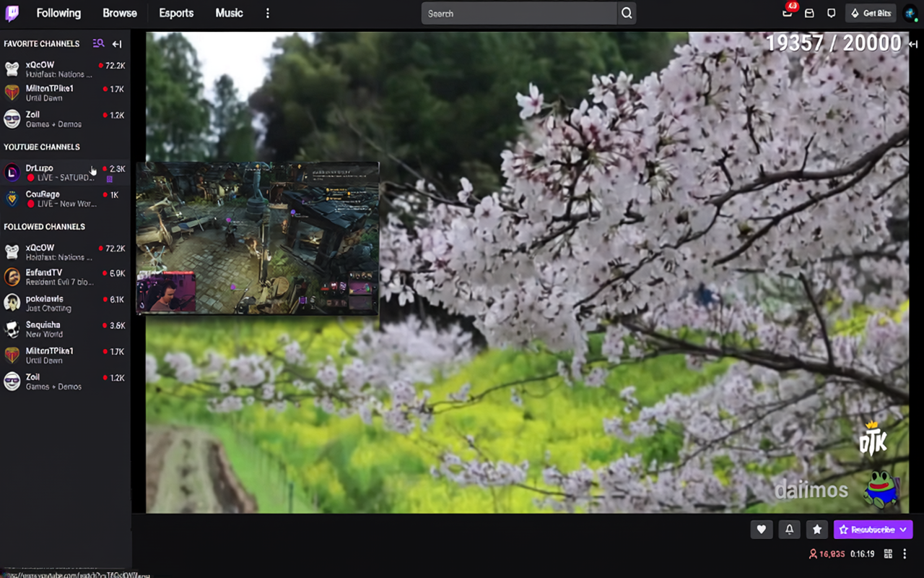The image size is (924, 578).
Task: Click the magnifier search button
Action: tap(627, 13)
